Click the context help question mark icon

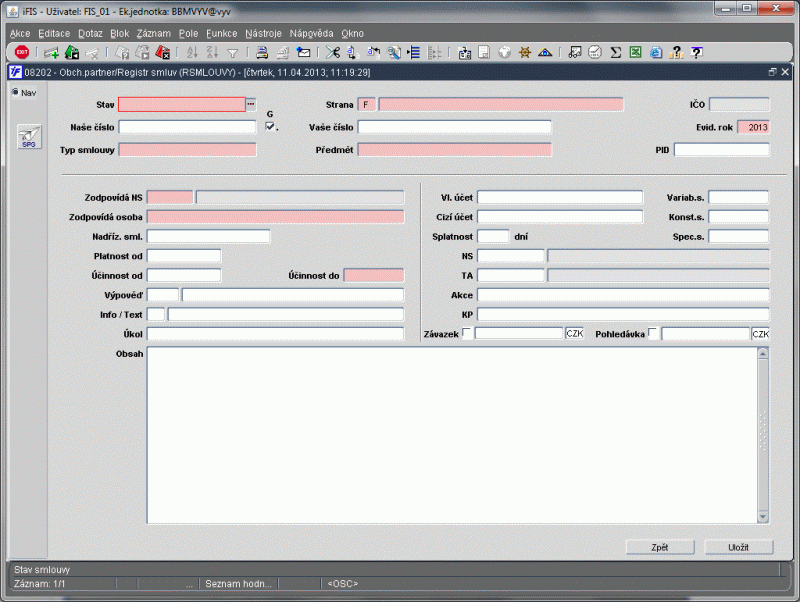coord(697,52)
